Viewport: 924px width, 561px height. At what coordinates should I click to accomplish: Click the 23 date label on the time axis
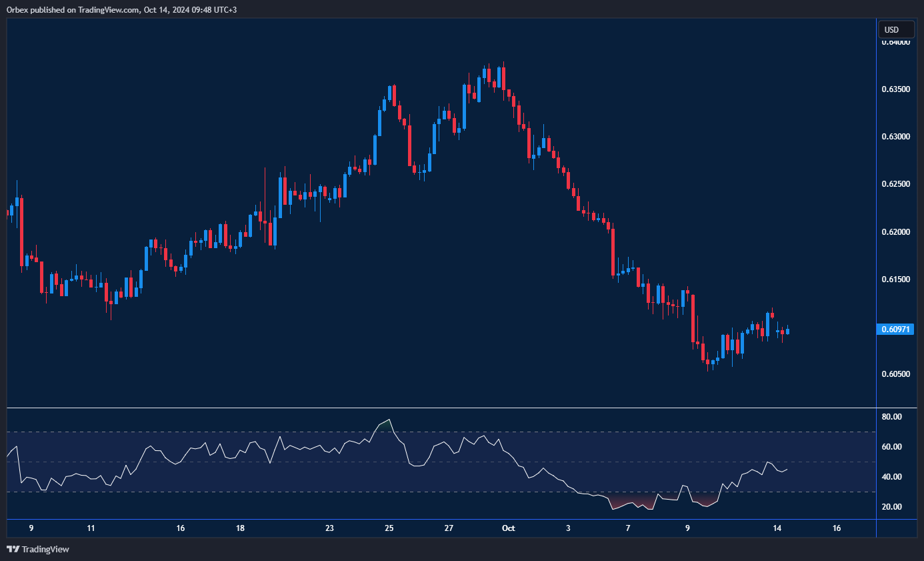[329, 528]
